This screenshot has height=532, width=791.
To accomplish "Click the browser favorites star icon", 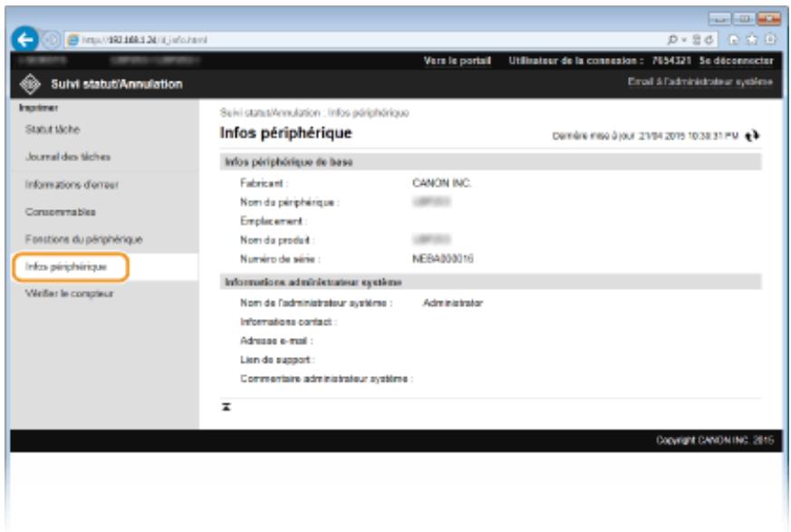I will pos(752,39).
